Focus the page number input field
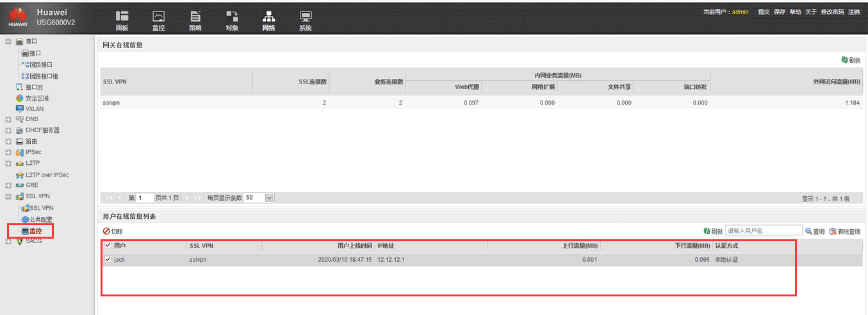The height and width of the screenshot is (315, 868). tap(145, 198)
